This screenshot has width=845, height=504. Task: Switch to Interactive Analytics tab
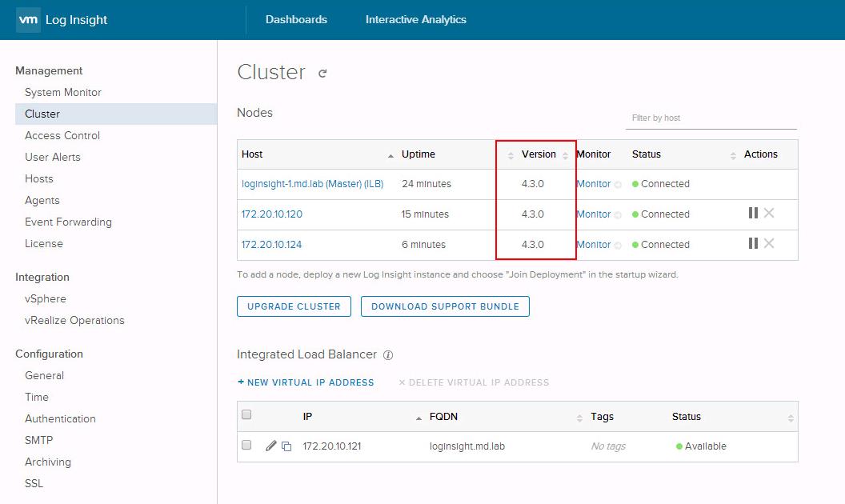coord(415,19)
